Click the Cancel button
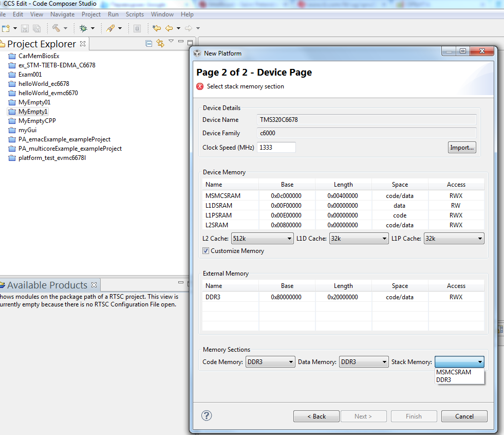Image resolution: width=504 pixels, height=435 pixels. [x=464, y=416]
